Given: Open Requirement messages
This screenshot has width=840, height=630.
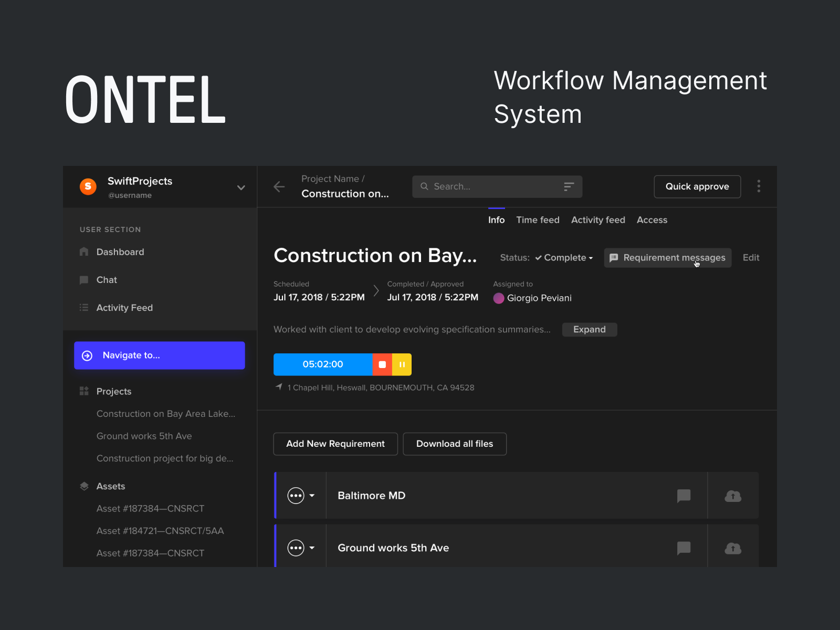Looking at the screenshot, I should pyautogui.click(x=667, y=258).
